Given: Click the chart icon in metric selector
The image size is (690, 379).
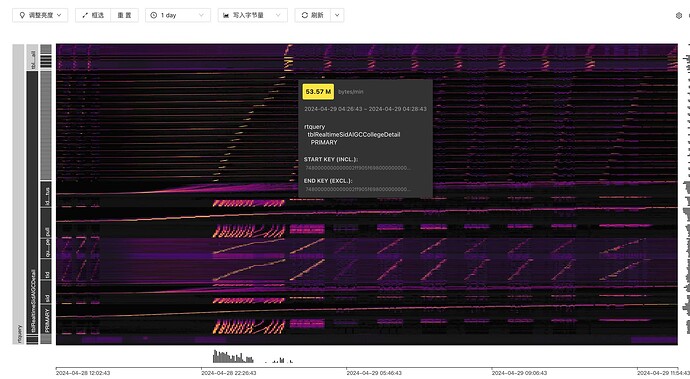Looking at the screenshot, I should 226,15.
